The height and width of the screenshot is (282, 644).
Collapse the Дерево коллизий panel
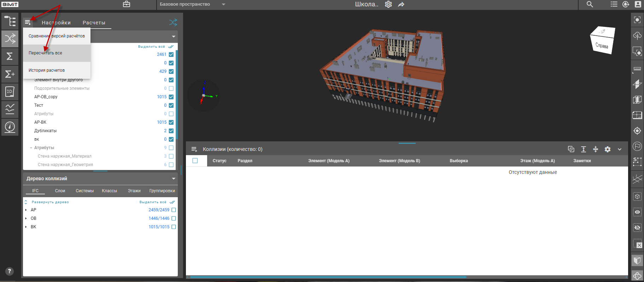click(173, 178)
